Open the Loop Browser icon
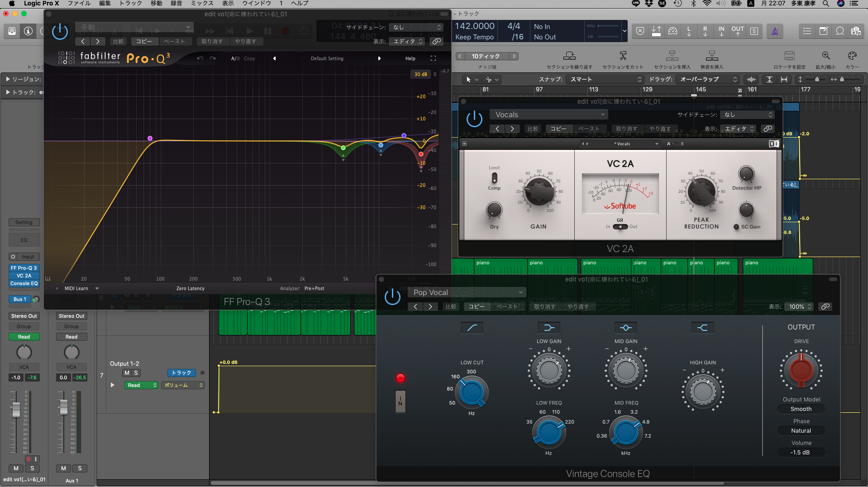 pyautogui.click(x=840, y=31)
